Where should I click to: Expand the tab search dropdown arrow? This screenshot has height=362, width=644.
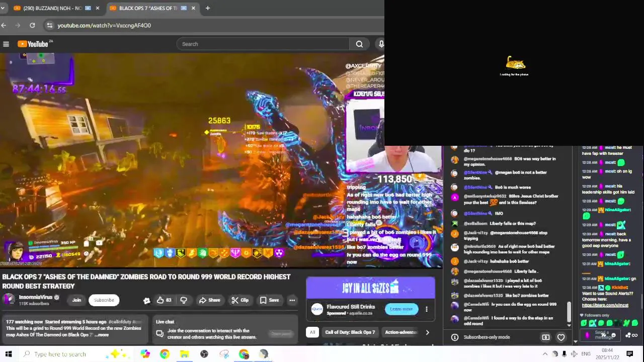pos(3,8)
